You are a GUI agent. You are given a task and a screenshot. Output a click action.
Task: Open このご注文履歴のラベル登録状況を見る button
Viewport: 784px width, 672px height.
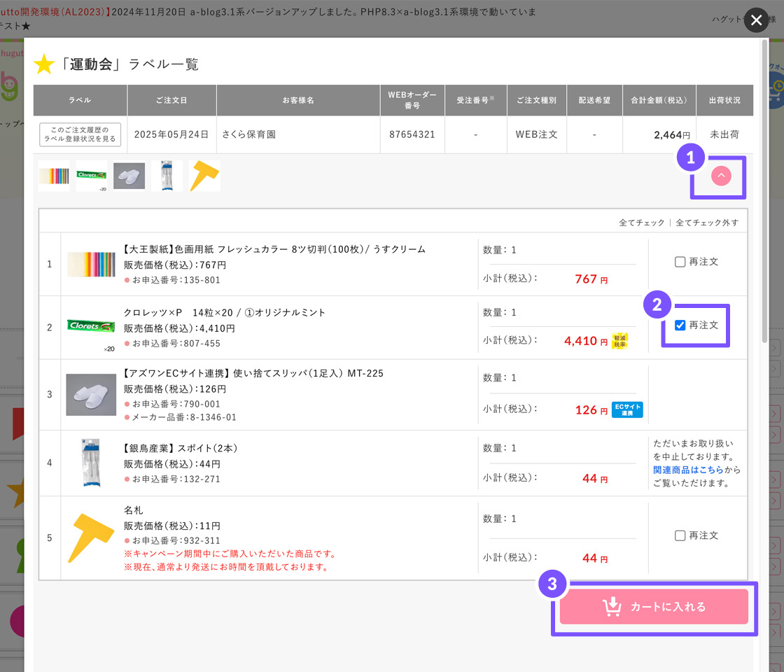80,134
